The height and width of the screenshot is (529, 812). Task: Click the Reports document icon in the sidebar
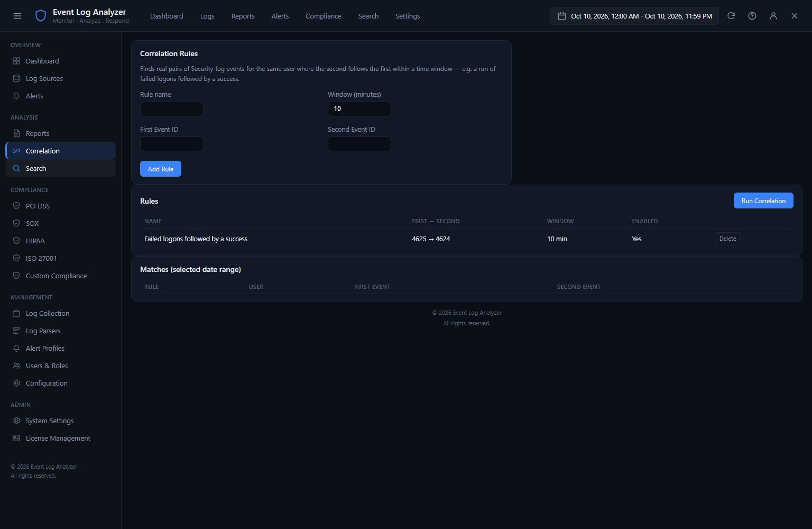pos(16,133)
